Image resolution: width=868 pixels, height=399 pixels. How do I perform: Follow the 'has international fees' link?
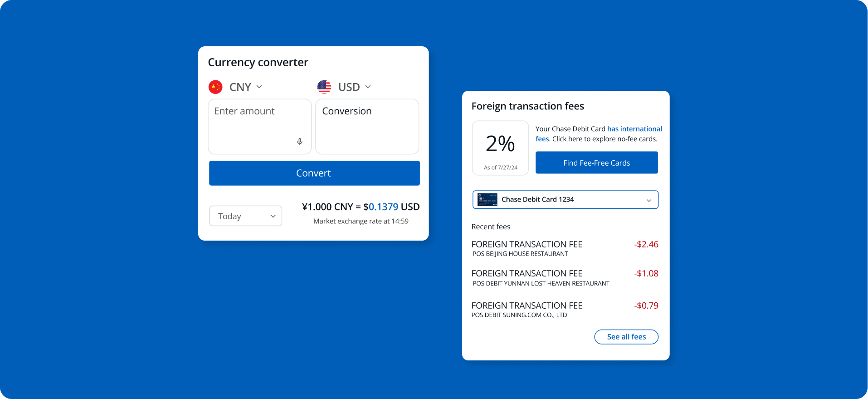click(x=634, y=129)
